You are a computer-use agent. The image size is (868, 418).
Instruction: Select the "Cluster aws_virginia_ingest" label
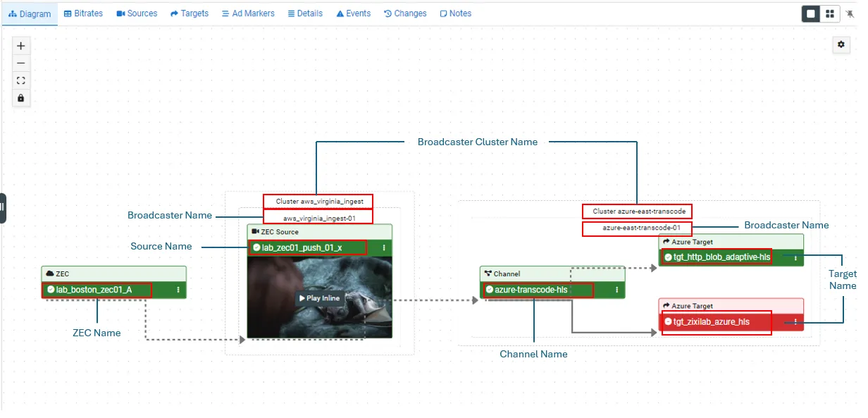319,202
